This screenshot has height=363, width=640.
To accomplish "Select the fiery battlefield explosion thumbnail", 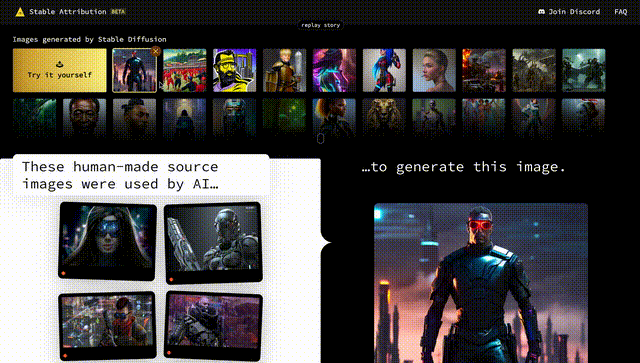I will (484, 70).
